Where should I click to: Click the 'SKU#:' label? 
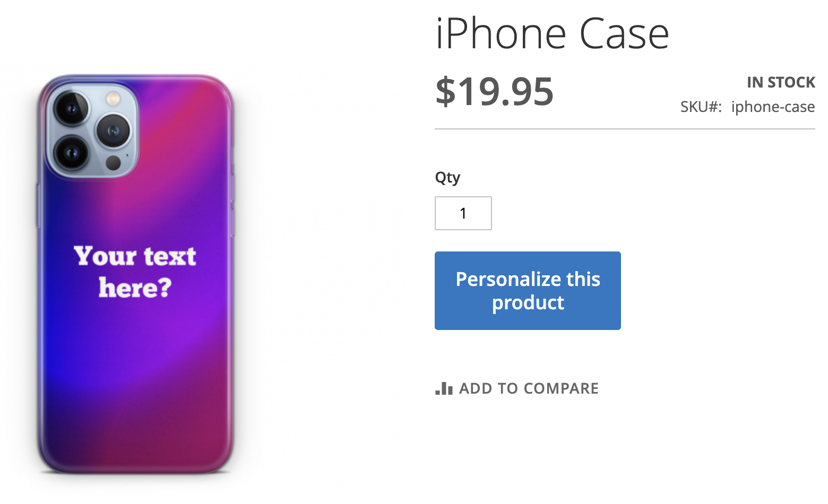(701, 107)
